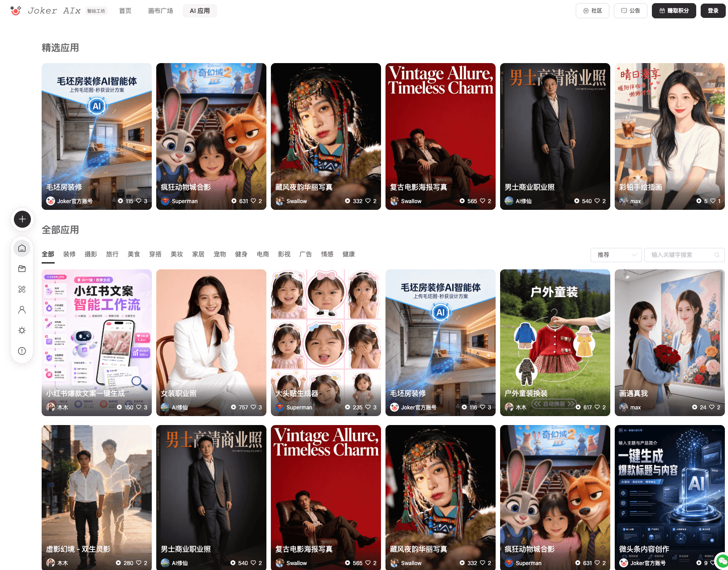Click the 赚取积分 button
Image resolution: width=728 pixels, height=570 pixels.
coord(674,11)
